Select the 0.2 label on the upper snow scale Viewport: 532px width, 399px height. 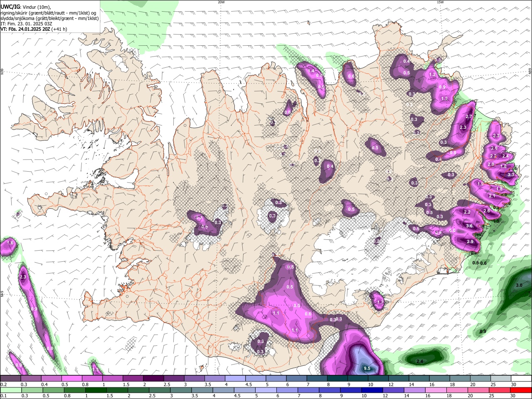click(x=3, y=384)
